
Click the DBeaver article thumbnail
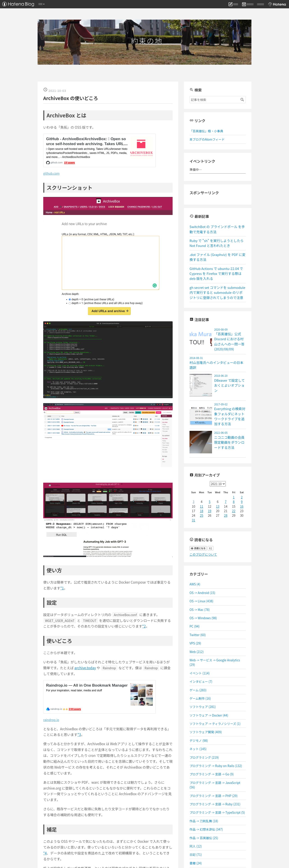(201, 385)
